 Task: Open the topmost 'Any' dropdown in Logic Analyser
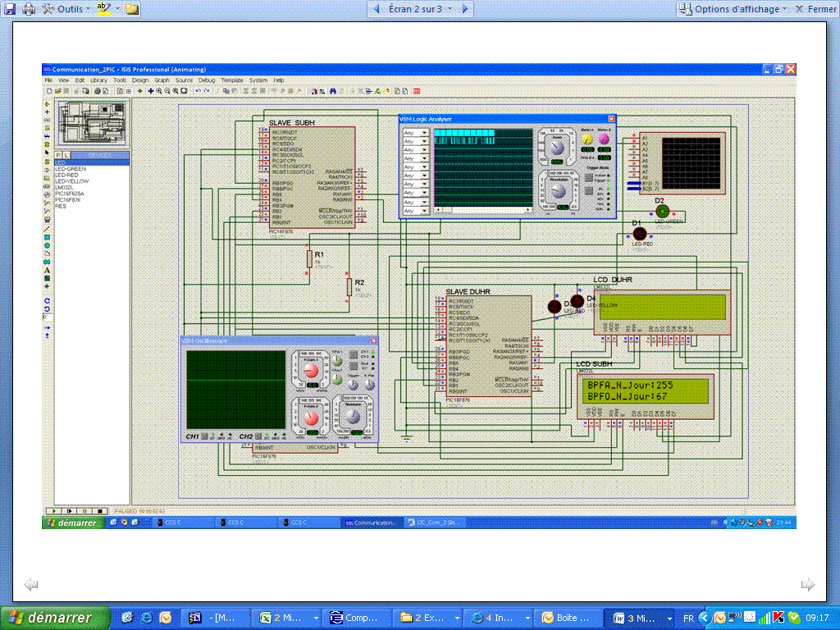point(416,133)
